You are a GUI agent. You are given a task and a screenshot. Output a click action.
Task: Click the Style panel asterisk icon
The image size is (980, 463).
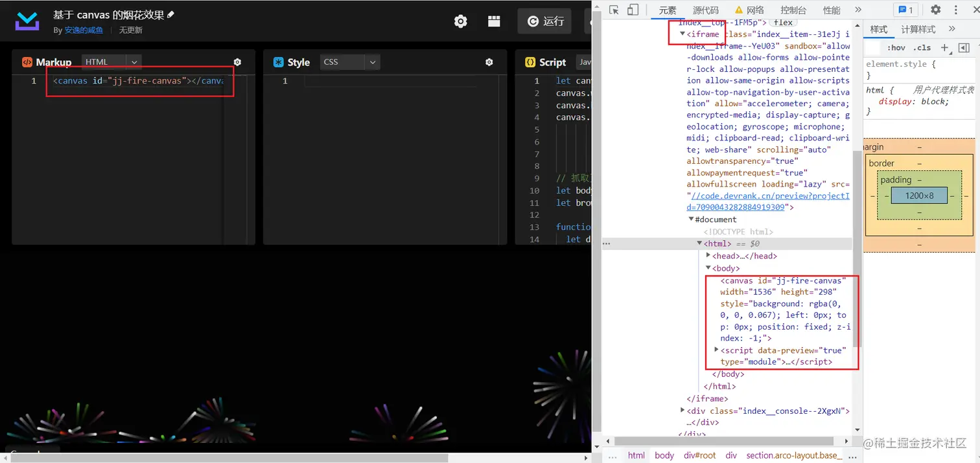point(279,62)
